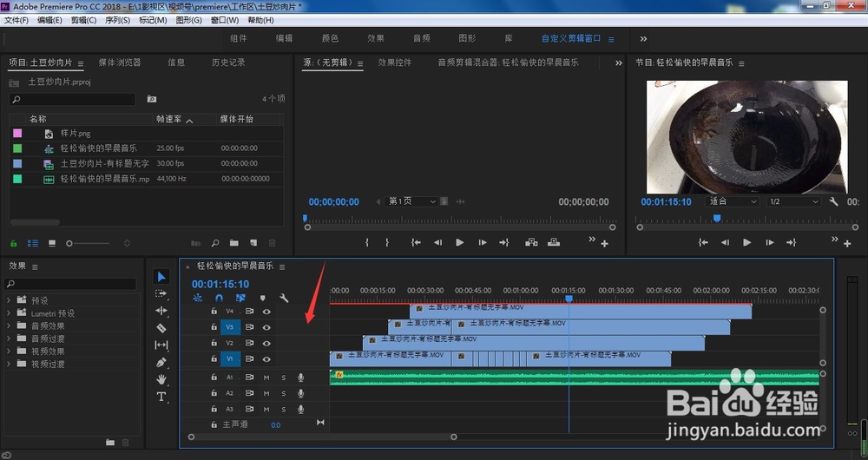The height and width of the screenshot is (460, 868).
Task: Toggle V1 track targeting button
Action: pyautogui.click(x=230, y=359)
